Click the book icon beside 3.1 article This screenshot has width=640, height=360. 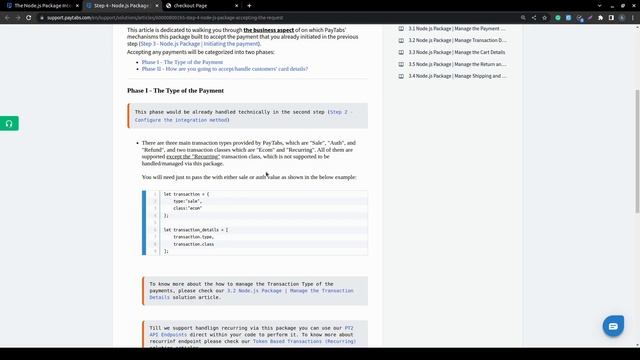tap(401, 29)
